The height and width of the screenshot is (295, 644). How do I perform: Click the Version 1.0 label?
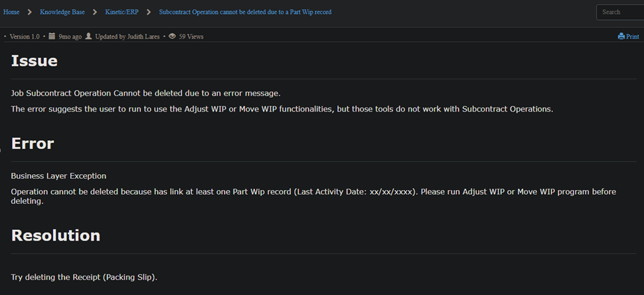[x=25, y=37]
